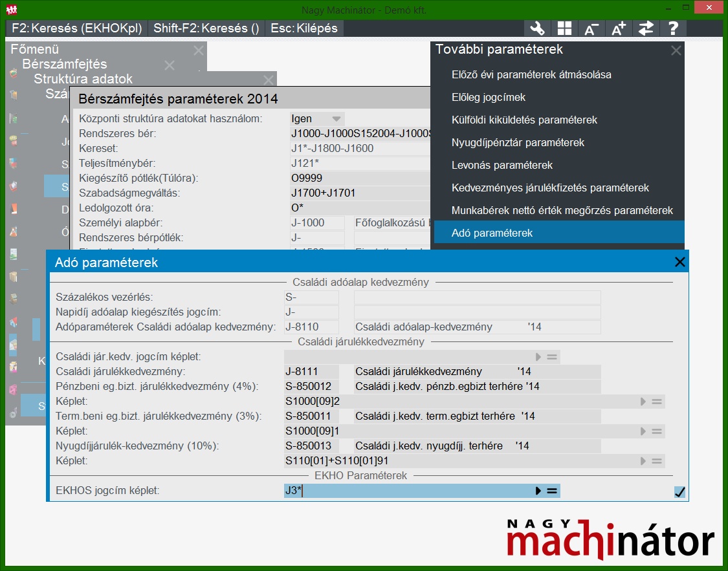Click the gear icon at sidebar bottom
Image resolution: width=728 pixels, height=571 pixels.
[x=14, y=412]
